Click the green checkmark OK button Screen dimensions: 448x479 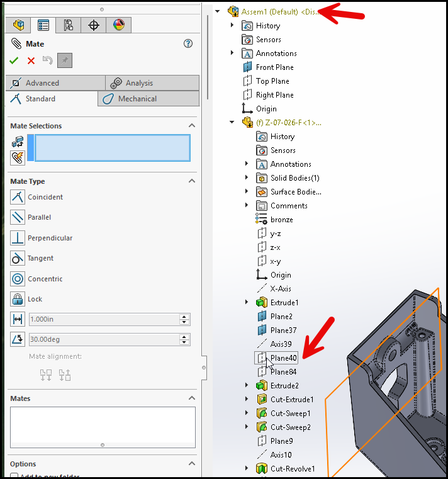tap(14, 60)
